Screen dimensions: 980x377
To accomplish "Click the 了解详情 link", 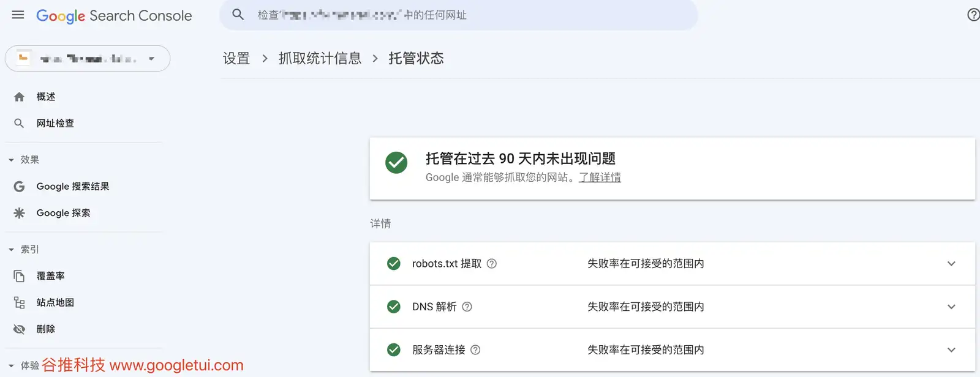I will [600, 177].
